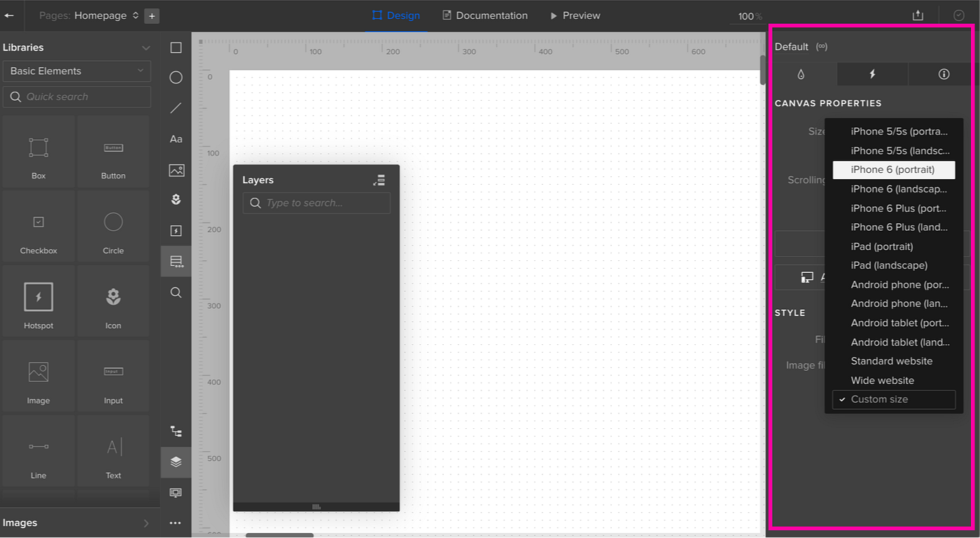Choose Android tablet (portrait) size
The width and height of the screenshot is (980, 538).
[x=894, y=323]
